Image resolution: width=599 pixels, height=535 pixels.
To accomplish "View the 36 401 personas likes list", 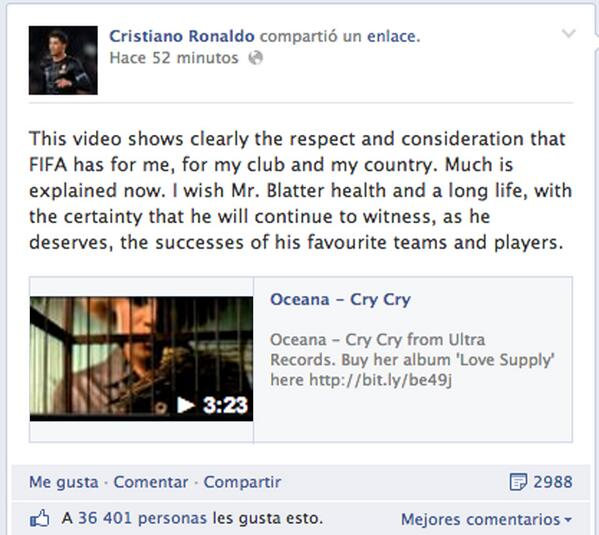I will (x=142, y=518).
